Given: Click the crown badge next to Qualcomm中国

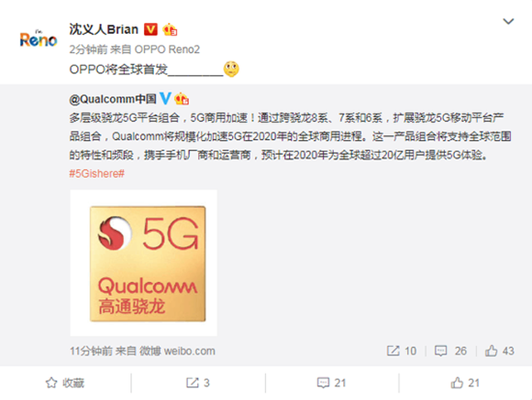Looking at the screenshot, I should point(181,99).
